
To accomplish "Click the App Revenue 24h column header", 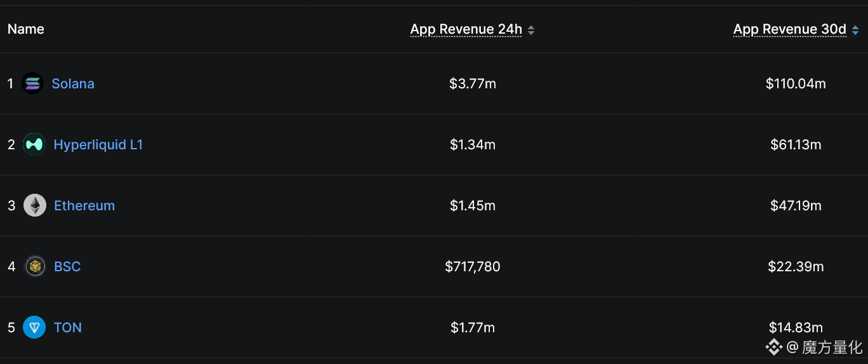I will [466, 29].
